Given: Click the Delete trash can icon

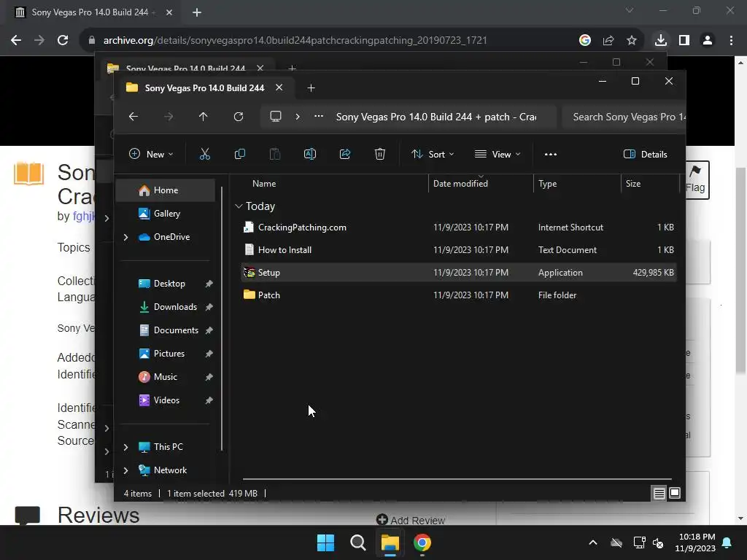Looking at the screenshot, I should [379, 154].
